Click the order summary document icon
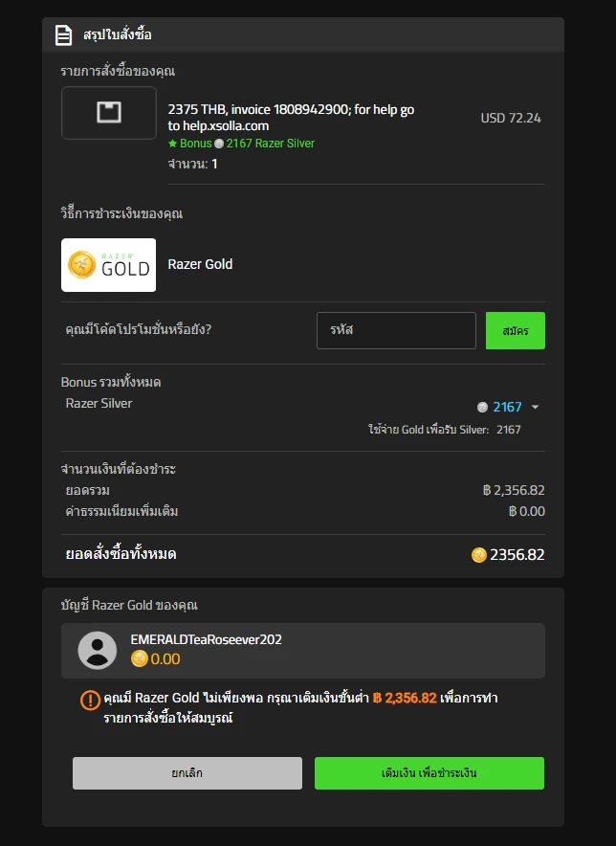The height and width of the screenshot is (846, 616). (x=64, y=35)
